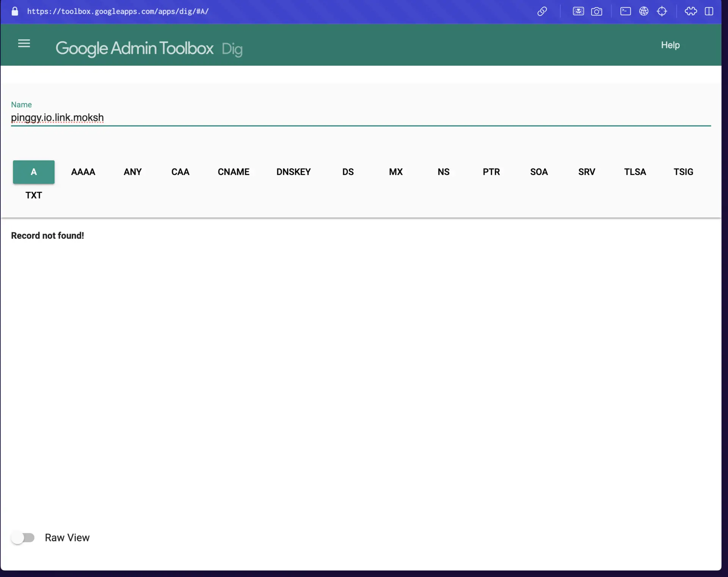
Task: Select the NS record type
Action: [x=444, y=171]
